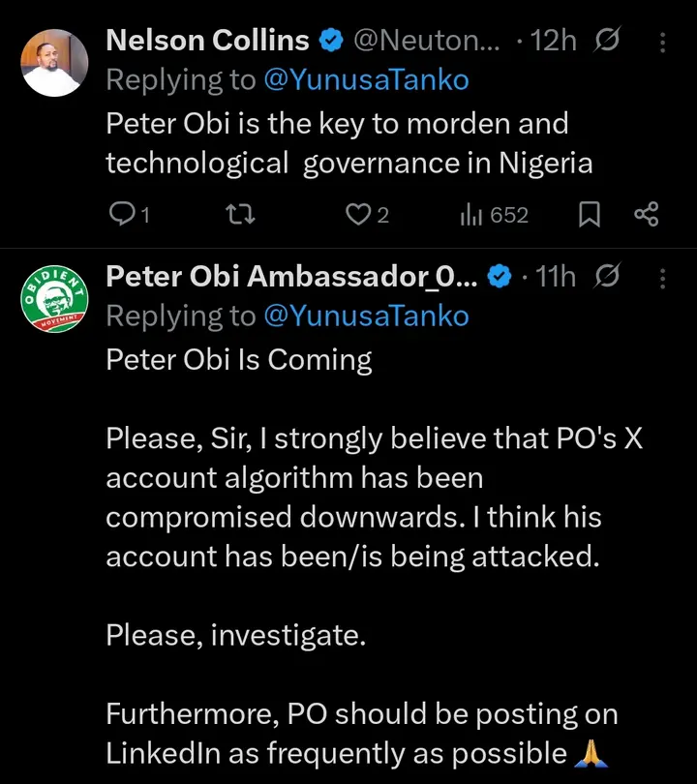
Task: Open @YunusaTanko mention in Ambassador's reply
Action: (x=366, y=317)
